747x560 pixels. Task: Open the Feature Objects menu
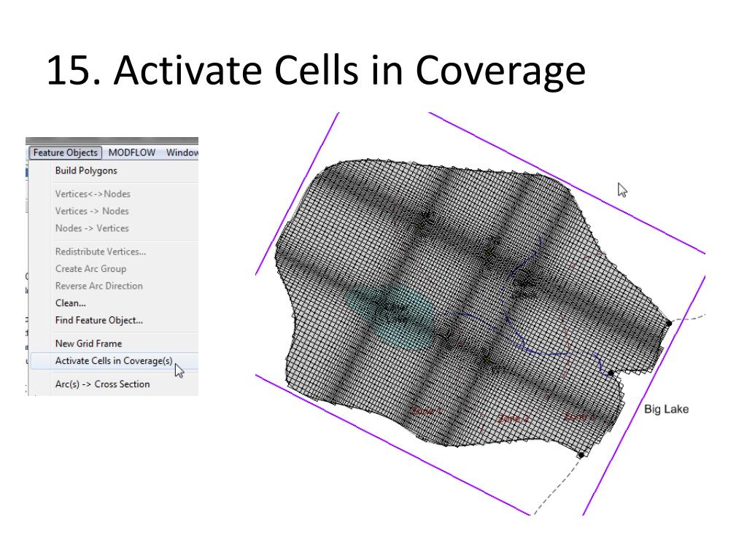pyautogui.click(x=65, y=153)
